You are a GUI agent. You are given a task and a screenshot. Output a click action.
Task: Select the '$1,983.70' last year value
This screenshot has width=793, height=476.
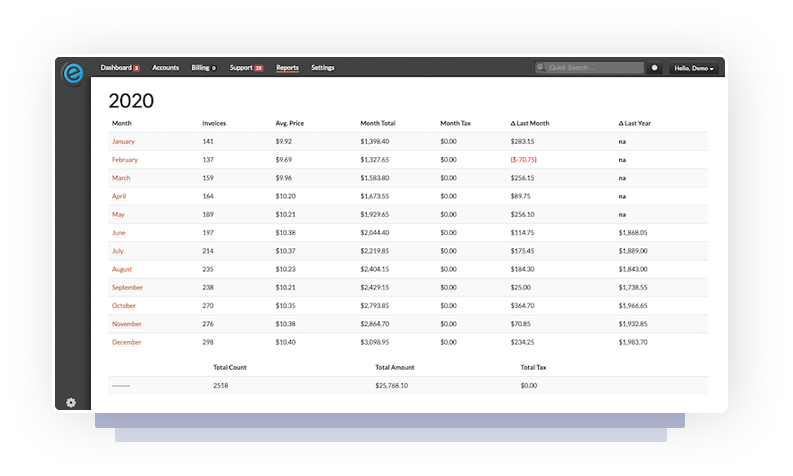point(633,342)
